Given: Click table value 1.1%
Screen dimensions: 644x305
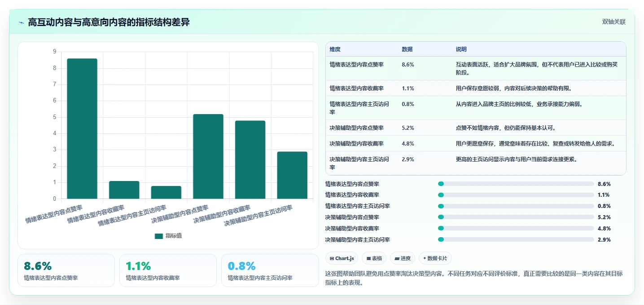Looking at the screenshot, I should tap(408, 88).
